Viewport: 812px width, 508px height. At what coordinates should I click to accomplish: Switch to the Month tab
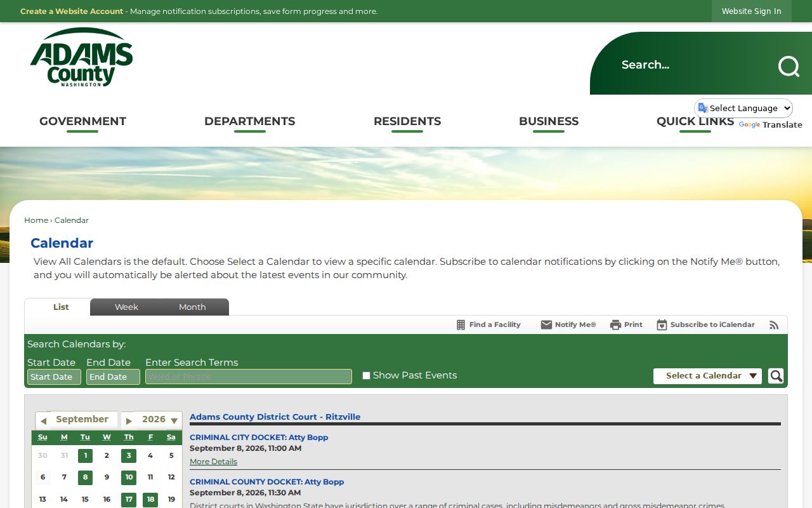(x=192, y=307)
